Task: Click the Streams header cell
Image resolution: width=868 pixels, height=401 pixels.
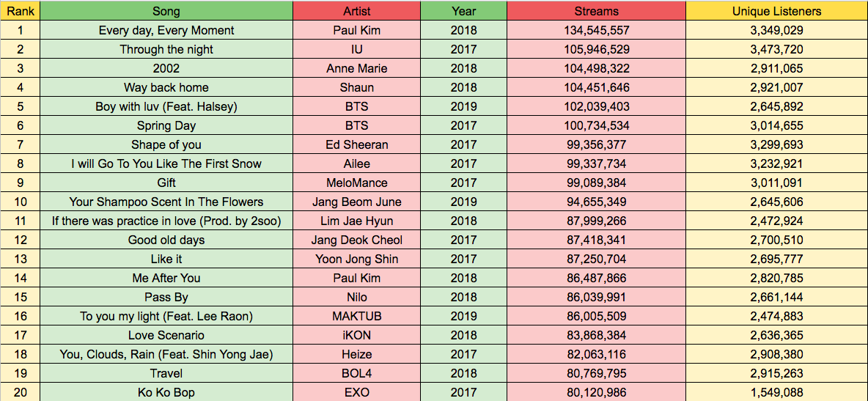Action: coord(597,11)
